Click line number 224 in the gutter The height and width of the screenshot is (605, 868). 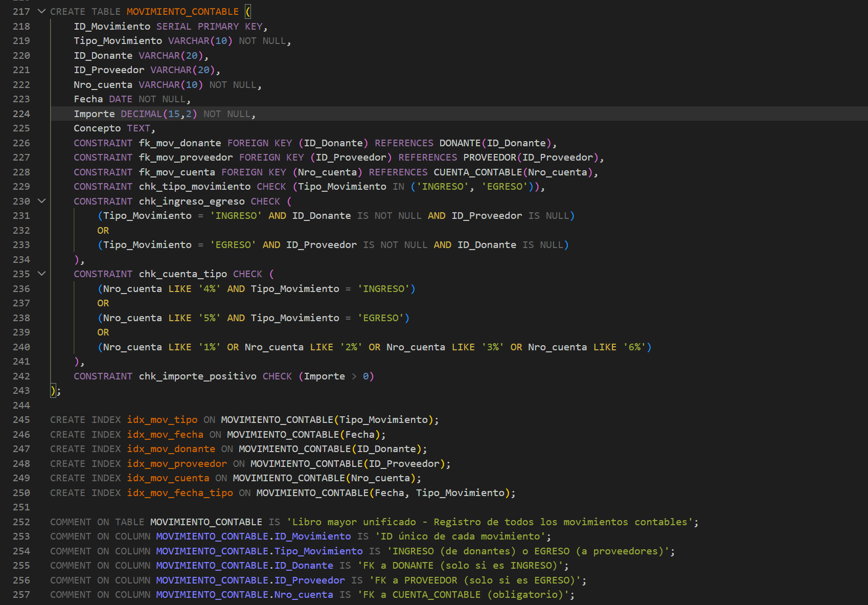pos(21,114)
